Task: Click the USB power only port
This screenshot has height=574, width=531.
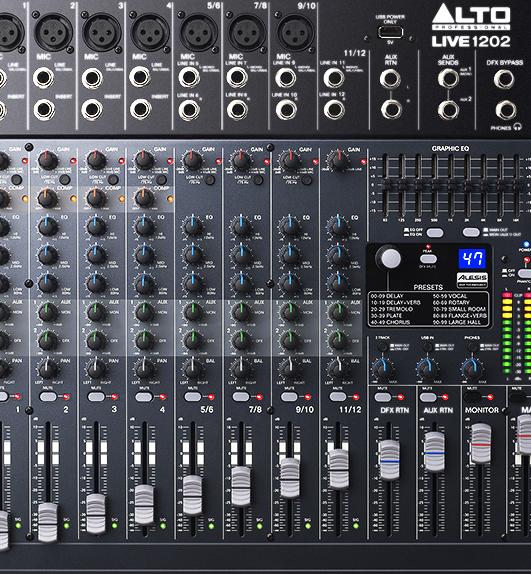Action: (390, 32)
